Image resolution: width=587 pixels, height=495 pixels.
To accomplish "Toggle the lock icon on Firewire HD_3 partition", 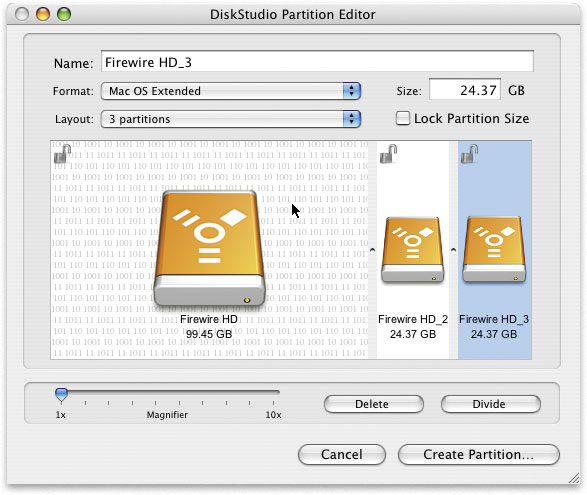I will coord(469,154).
